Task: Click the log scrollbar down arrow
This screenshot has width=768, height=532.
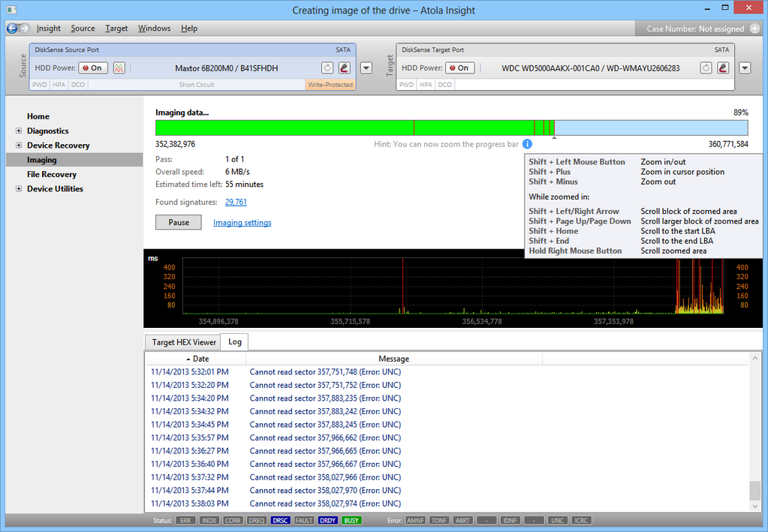Action: coord(754,506)
